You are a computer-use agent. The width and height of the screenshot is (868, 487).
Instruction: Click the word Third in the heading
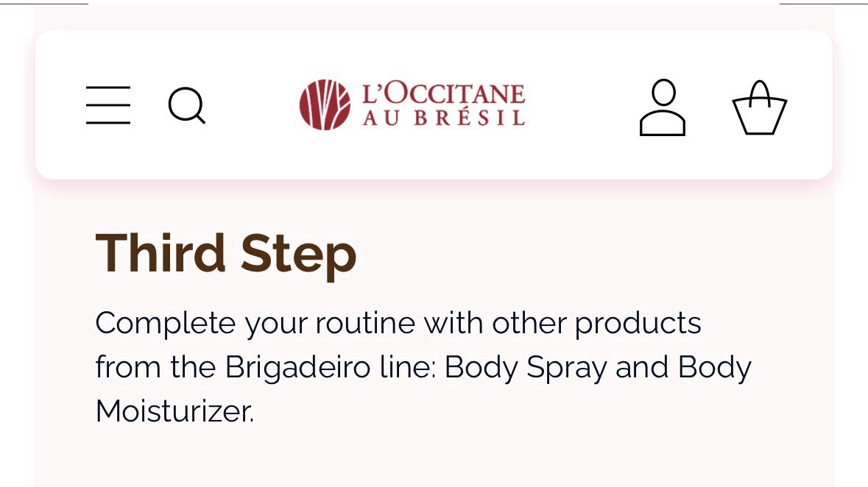click(x=160, y=253)
